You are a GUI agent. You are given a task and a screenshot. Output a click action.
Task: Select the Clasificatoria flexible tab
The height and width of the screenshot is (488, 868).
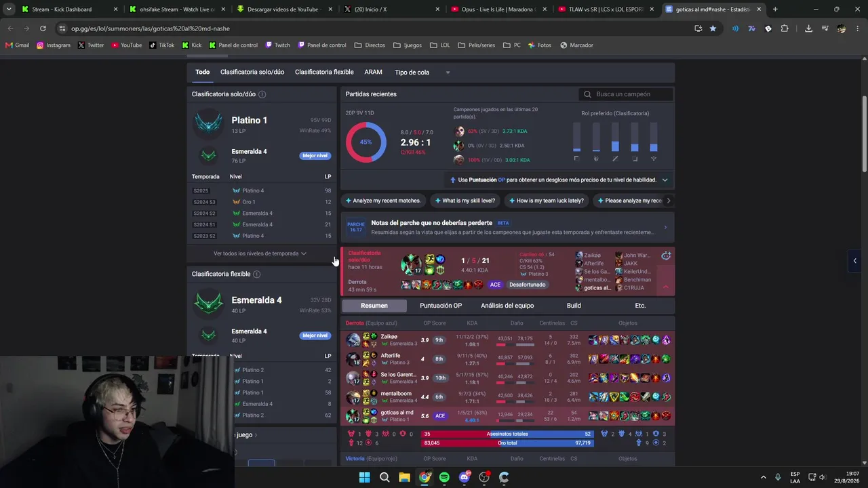click(324, 73)
